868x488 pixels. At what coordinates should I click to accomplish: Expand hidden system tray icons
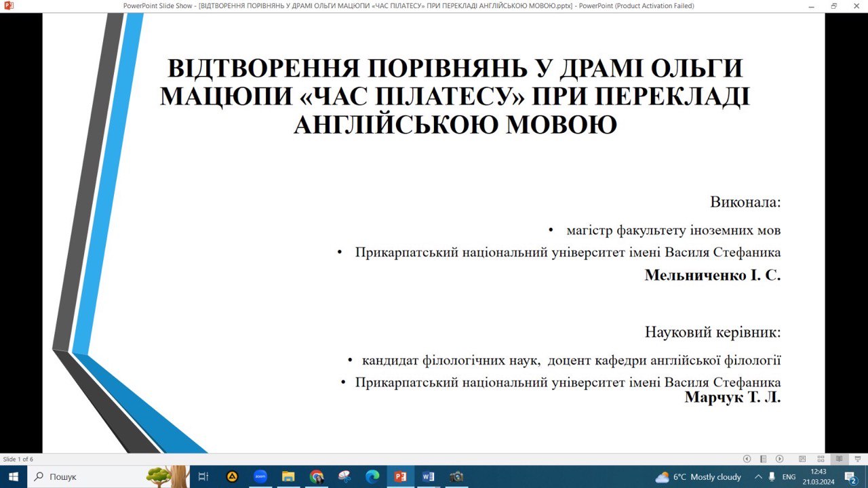758,476
